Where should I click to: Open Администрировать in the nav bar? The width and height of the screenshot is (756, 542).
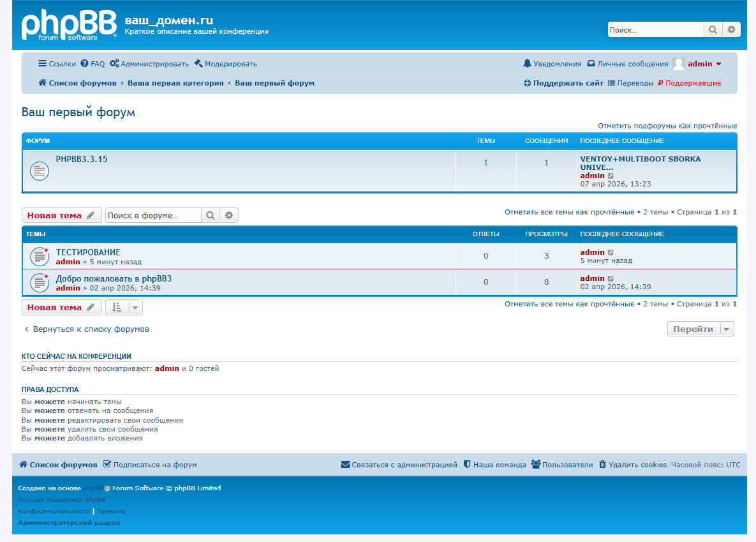(x=149, y=64)
